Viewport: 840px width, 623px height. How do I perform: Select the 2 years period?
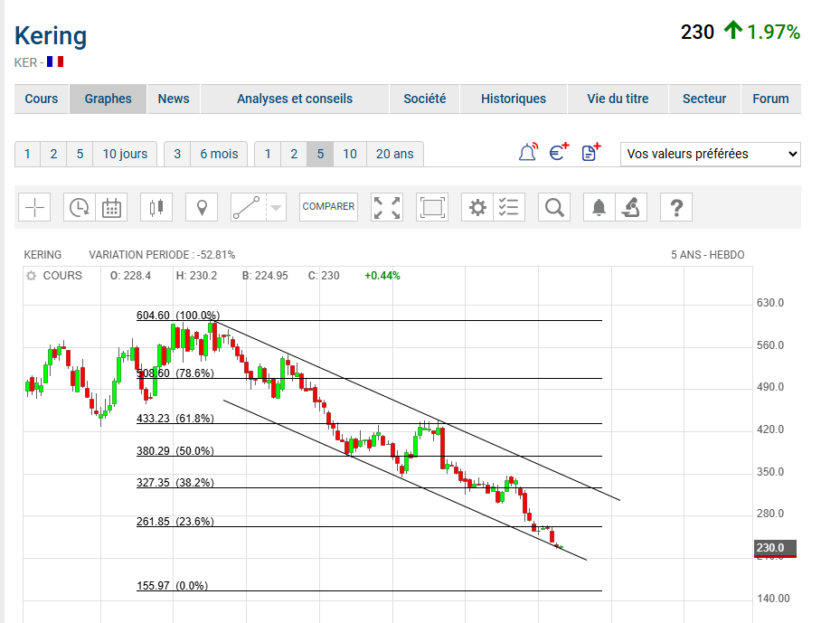(294, 154)
